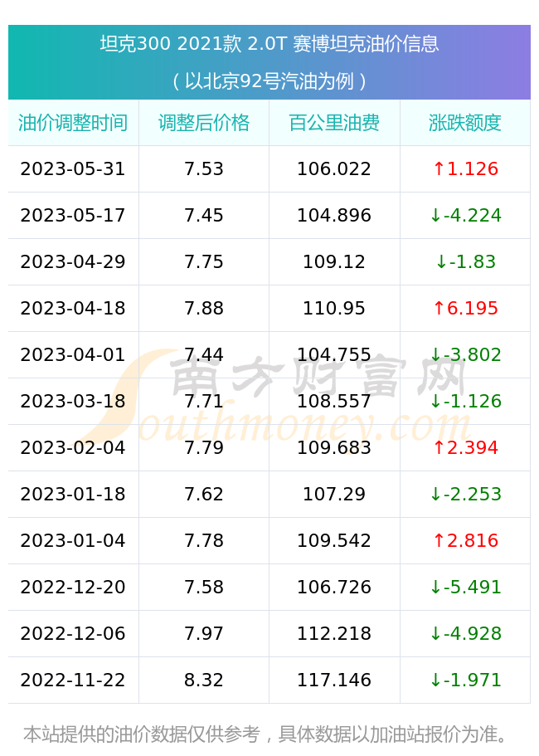Image resolution: width=539 pixels, height=756 pixels.
Task: Click the 坦克300 title banner
Action: [269, 62]
